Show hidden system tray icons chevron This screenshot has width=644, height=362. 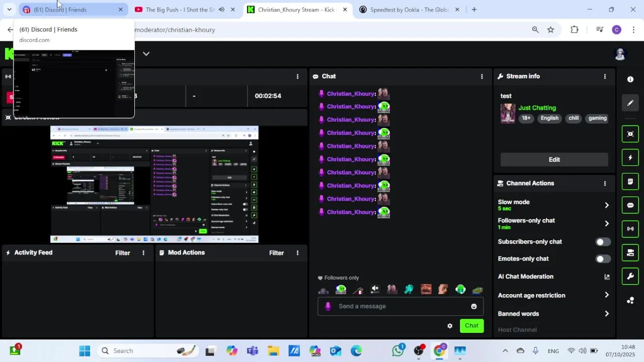tap(505, 351)
